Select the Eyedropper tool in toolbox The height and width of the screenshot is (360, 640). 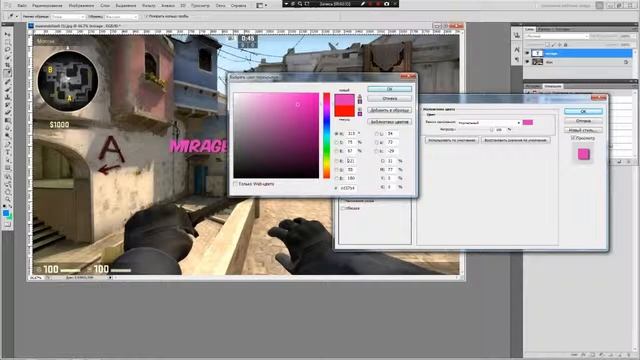(7, 73)
